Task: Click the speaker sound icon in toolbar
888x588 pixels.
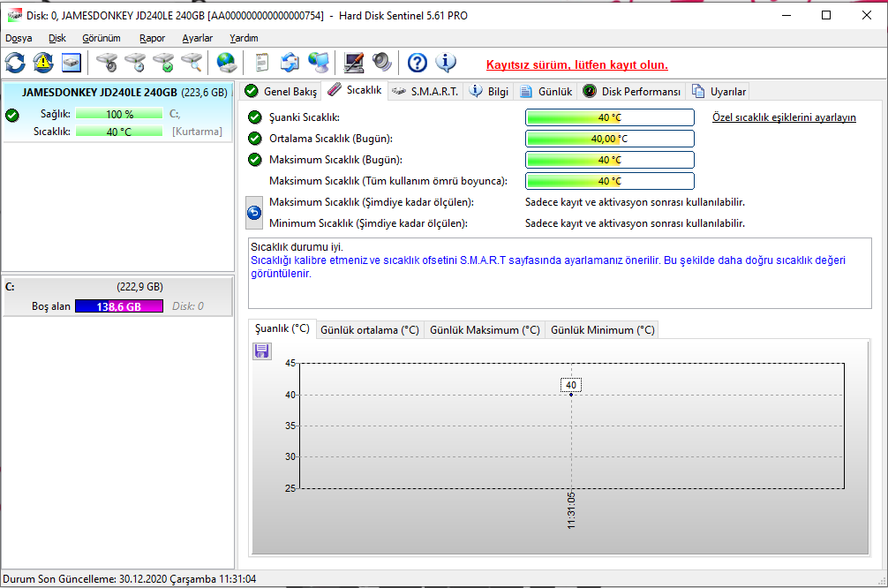Action: 381,63
